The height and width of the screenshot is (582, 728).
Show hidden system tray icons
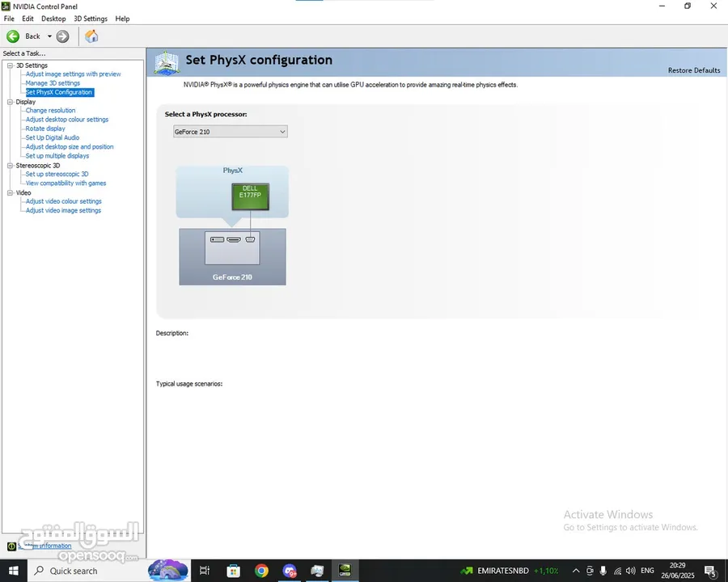coord(576,571)
